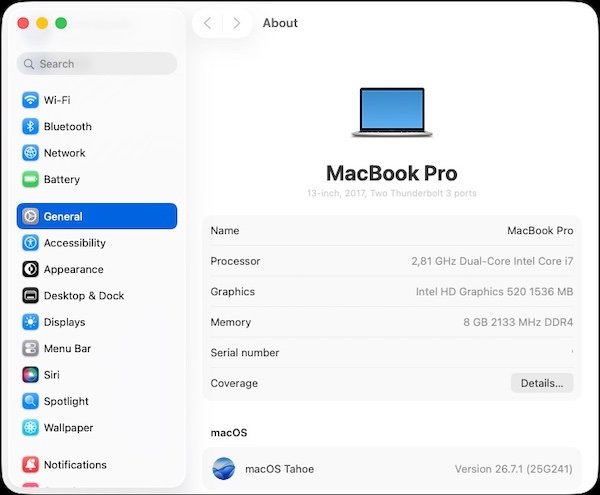Go back with the left chevron
Screen dimensions: 600x495
[207, 23]
